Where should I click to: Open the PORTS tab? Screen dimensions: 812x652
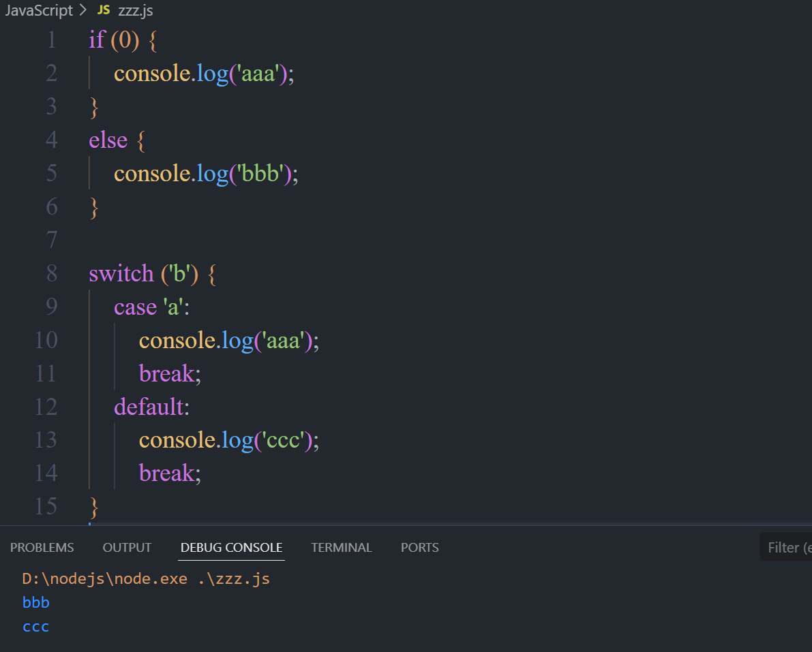tap(419, 547)
